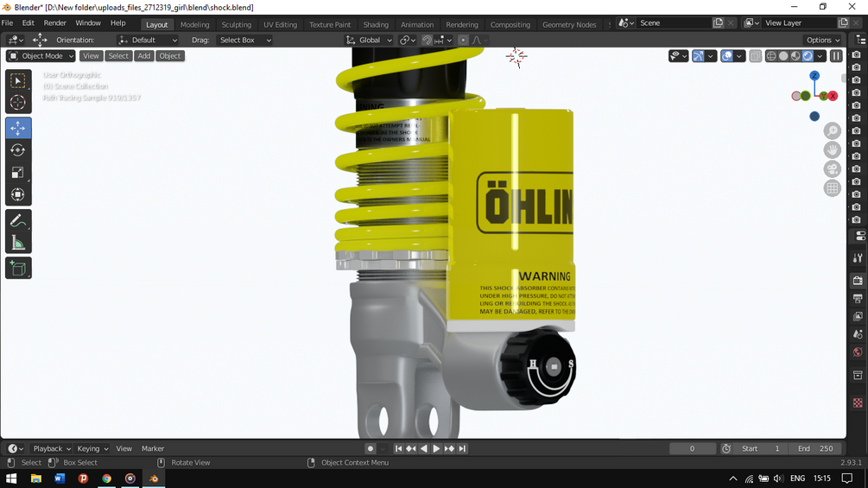Switch to solid viewport shading
The height and width of the screenshot is (488, 868).
click(783, 56)
